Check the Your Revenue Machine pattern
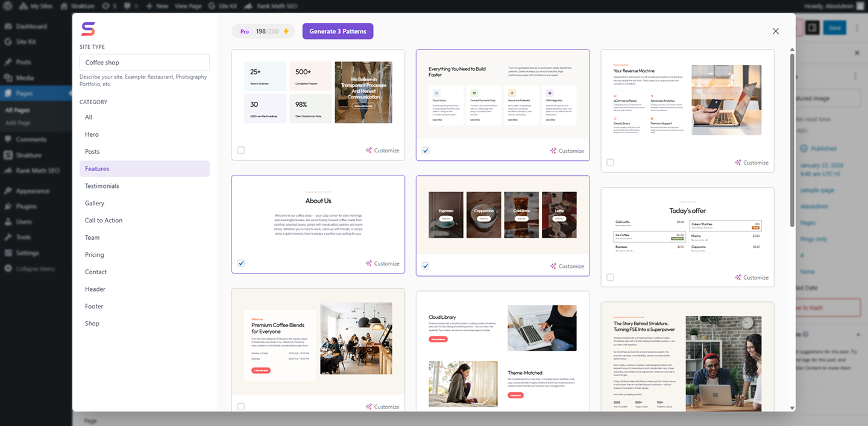Screen dimensions: 868x426 tap(611, 163)
